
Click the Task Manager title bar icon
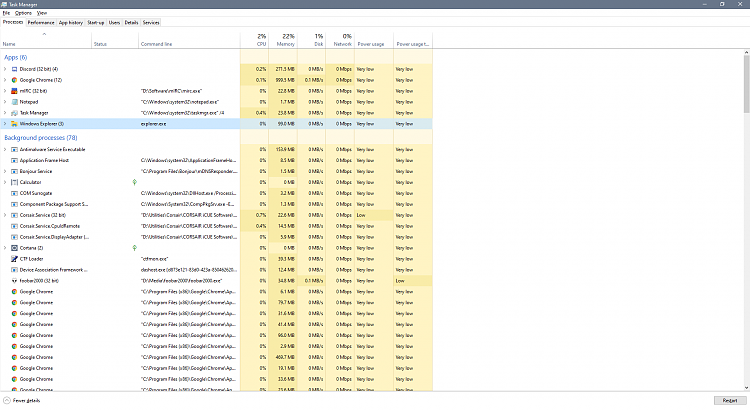click(x=4, y=4)
